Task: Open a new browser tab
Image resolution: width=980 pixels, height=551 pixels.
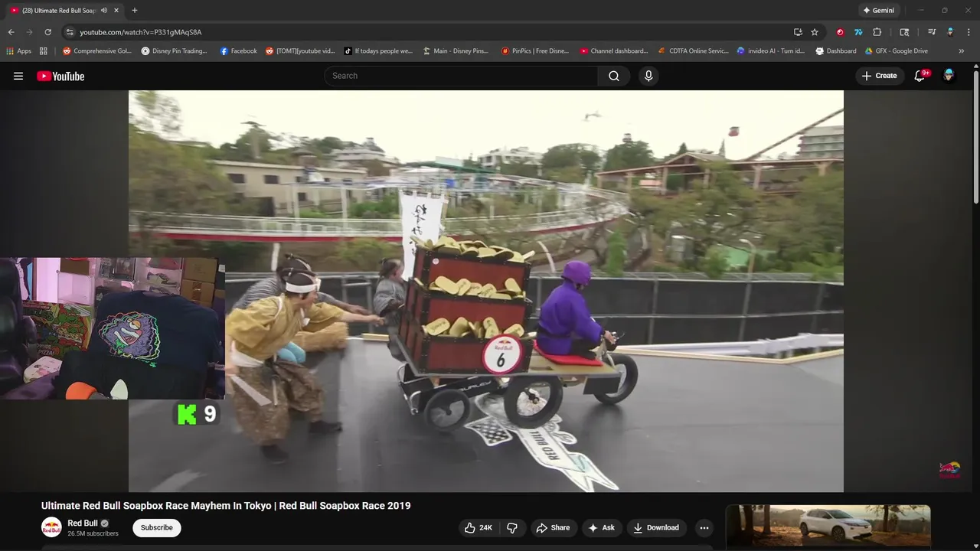Action: pos(135,11)
